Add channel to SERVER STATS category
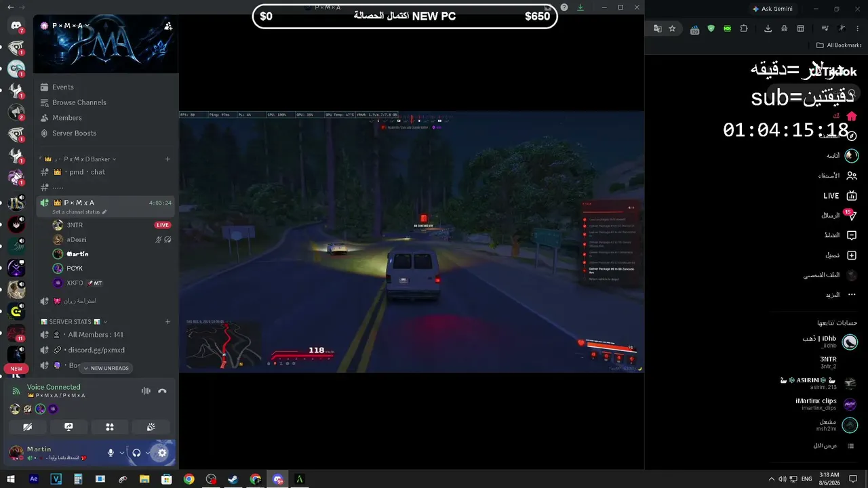The height and width of the screenshot is (488, 868). pos(167,322)
